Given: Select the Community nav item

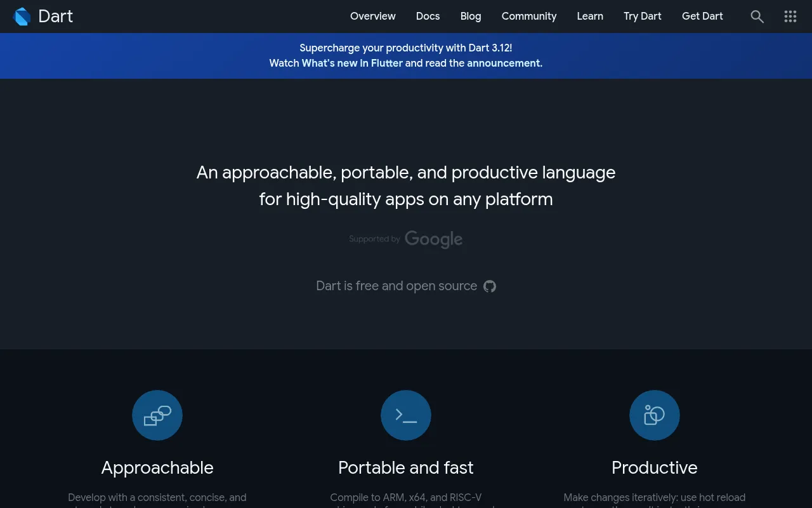Looking at the screenshot, I should [x=529, y=17].
